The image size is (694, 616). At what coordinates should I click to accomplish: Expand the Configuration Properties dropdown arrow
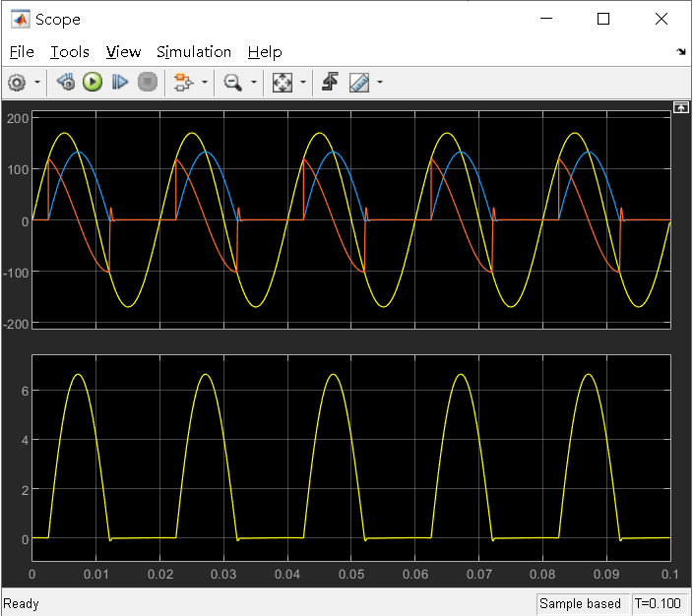[x=37, y=83]
